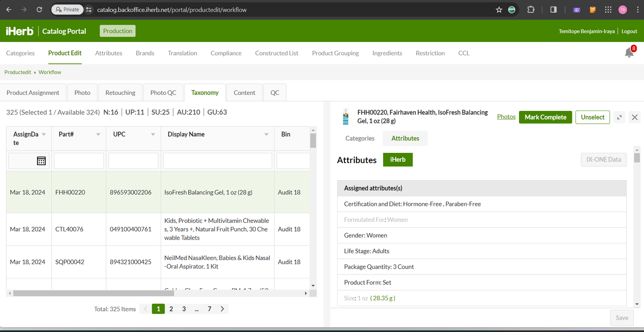Jump to page 7 of the items list
Viewport: 644px width, 332px height.
click(x=210, y=309)
